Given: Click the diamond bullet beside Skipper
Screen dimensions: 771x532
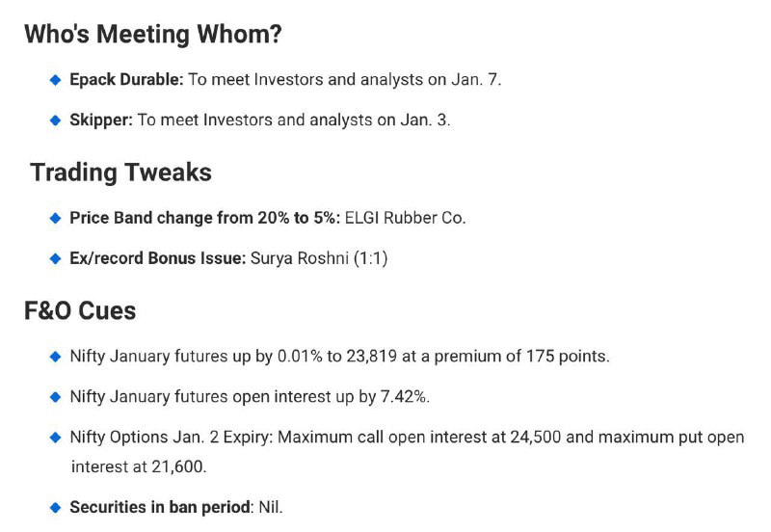Looking at the screenshot, I should (56, 120).
